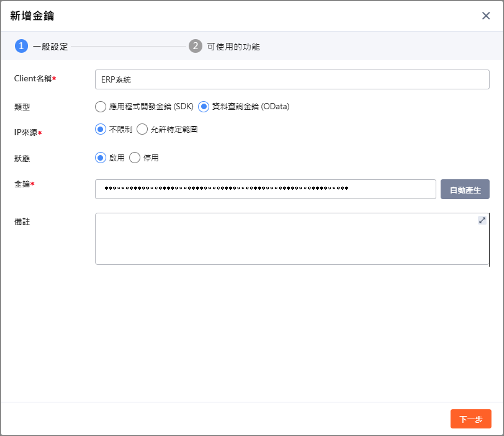This screenshot has height=436, width=504.
Task: Click the 自動產生 button
Action: tap(465, 189)
